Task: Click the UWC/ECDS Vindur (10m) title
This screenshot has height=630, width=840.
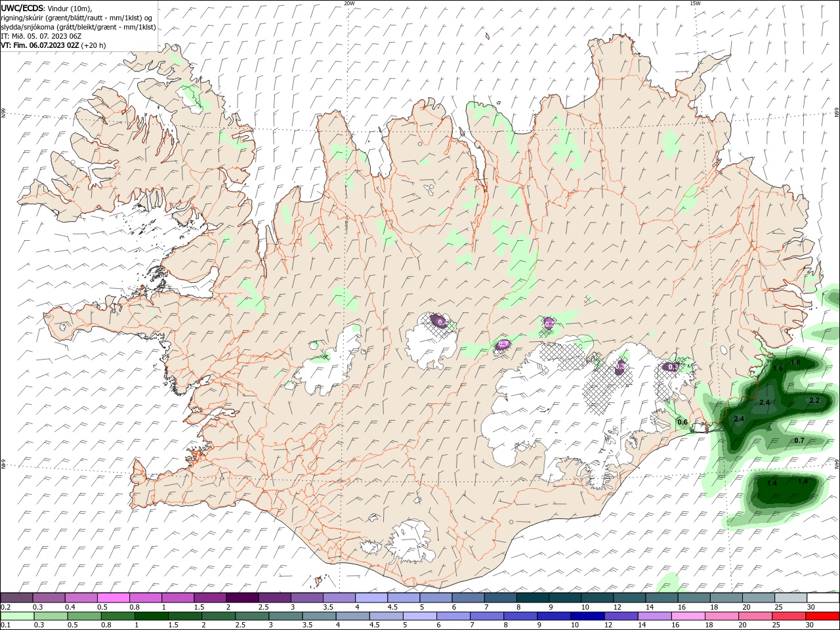Action: (47, 8)
